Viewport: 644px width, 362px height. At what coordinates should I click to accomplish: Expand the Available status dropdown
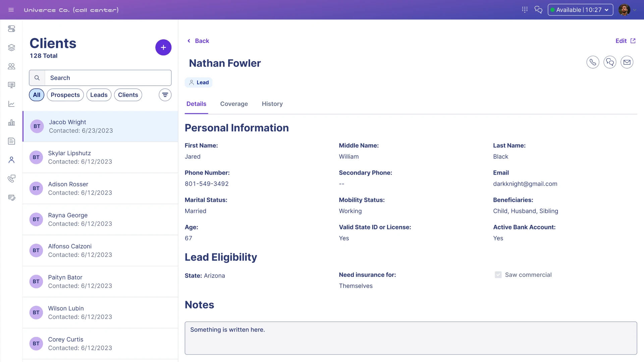pos(580,10)
